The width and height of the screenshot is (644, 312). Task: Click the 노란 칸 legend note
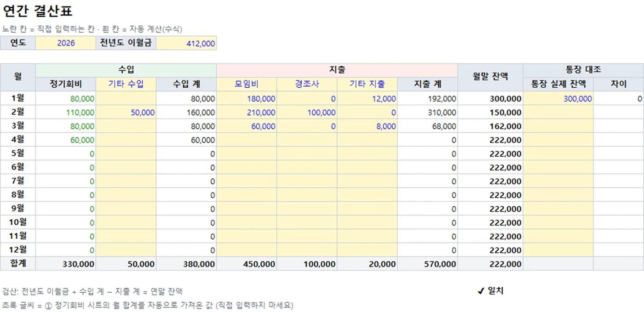(x=92, y=29)
